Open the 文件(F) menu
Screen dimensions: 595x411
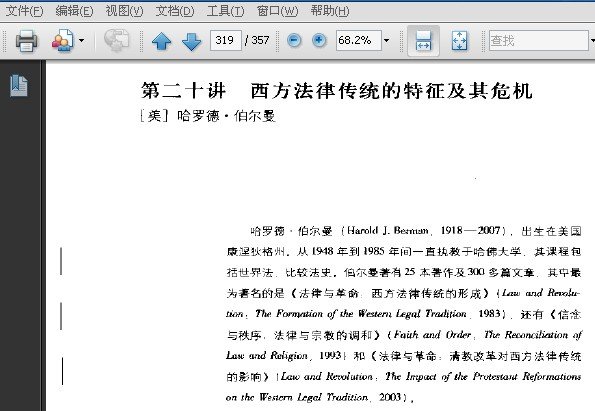(25, 11)
